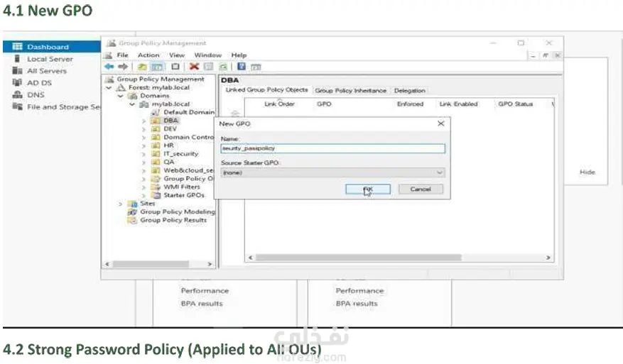Click left Performance link in Server Manager
Screen dimensions: 623x364
tap(205, 291)
